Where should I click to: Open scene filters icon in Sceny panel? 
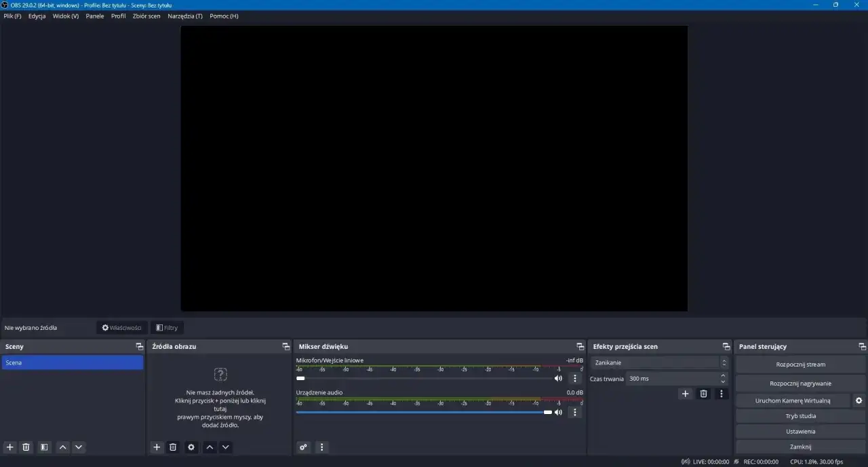[x=44, y=447]
